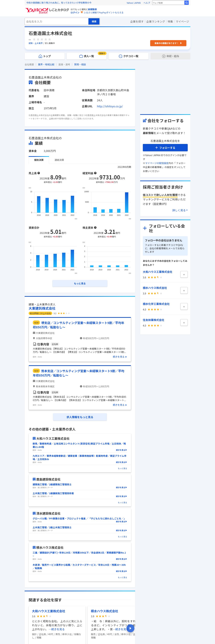Open 大東建託株式会社 company heading link

[x=42, y=308]
